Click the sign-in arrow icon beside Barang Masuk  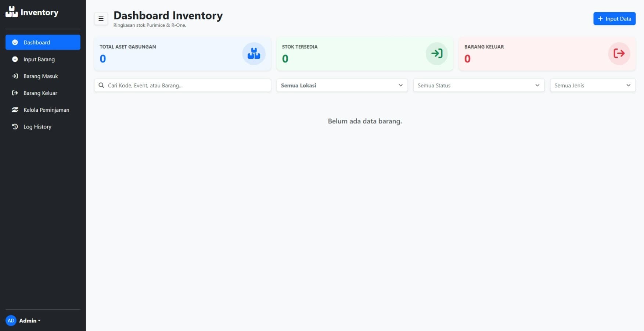pyautogui.click(x=15, y=76)
